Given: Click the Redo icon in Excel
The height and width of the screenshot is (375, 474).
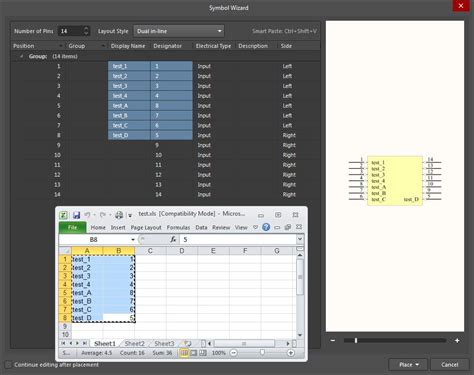Looking at the screenshot, I should coord(103,215).
